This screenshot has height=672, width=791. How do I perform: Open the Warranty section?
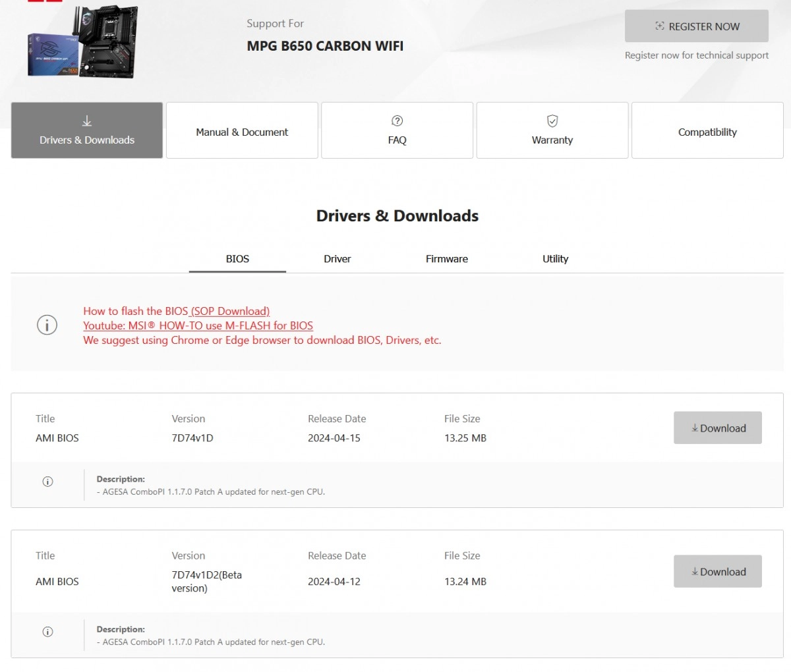click(x=552, y=130)
